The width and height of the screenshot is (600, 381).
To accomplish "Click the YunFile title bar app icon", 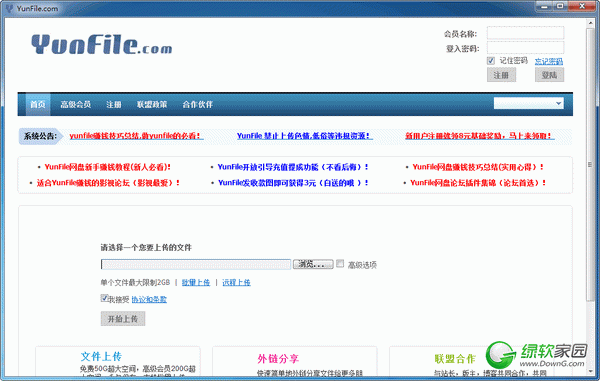I will [x=9, y=8].
